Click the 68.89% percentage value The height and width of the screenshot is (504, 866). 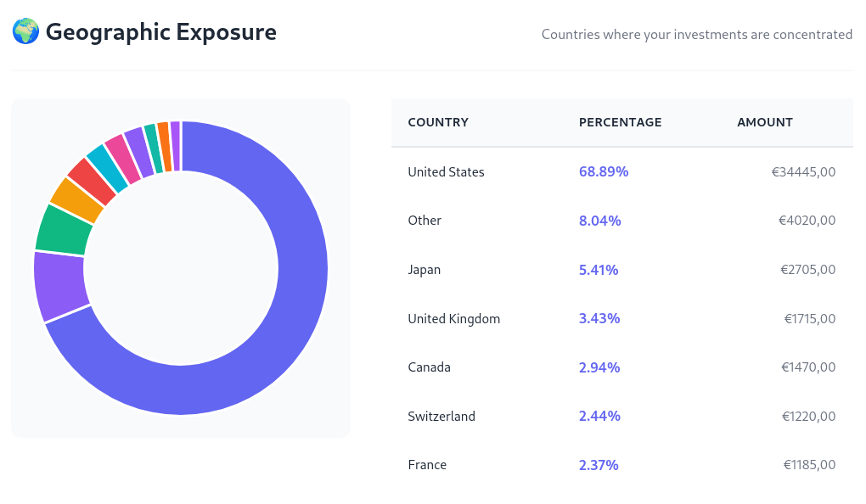coord(604,171)
